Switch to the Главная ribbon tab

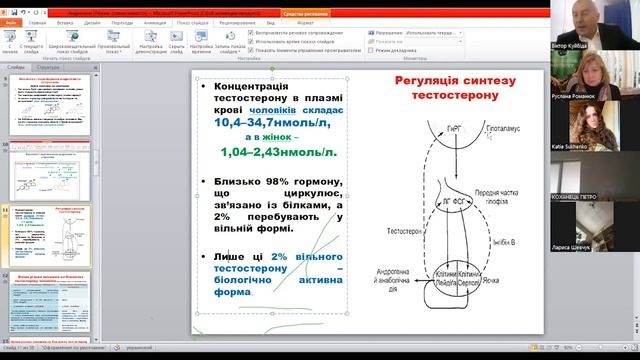[x=38, y=23]
